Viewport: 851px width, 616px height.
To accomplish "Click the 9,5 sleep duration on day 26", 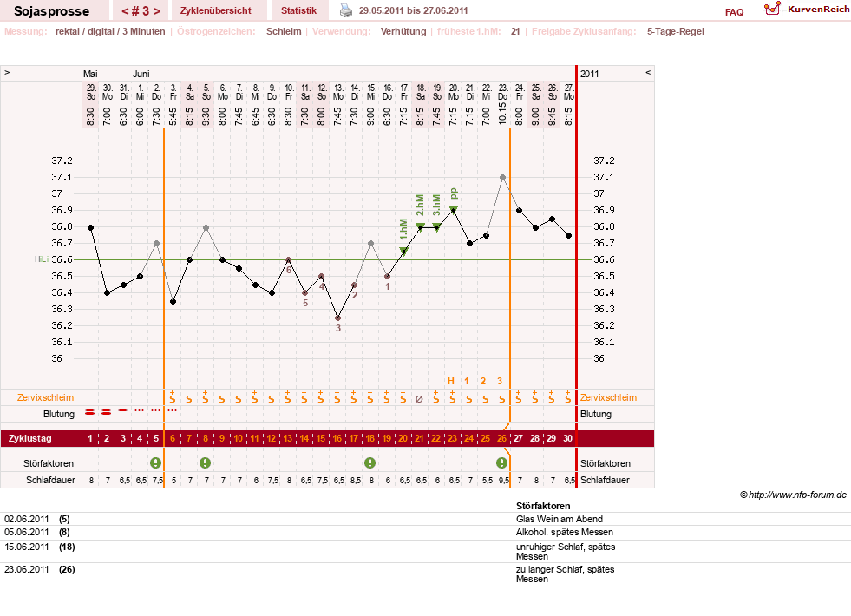I will point(504,481).
